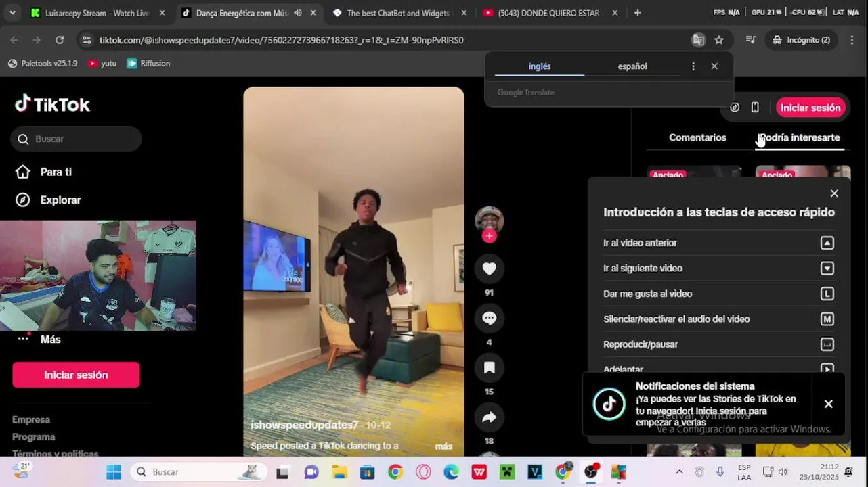Close the Google Translate popup
The image size is (868, 487).
(x=714, y=66)
